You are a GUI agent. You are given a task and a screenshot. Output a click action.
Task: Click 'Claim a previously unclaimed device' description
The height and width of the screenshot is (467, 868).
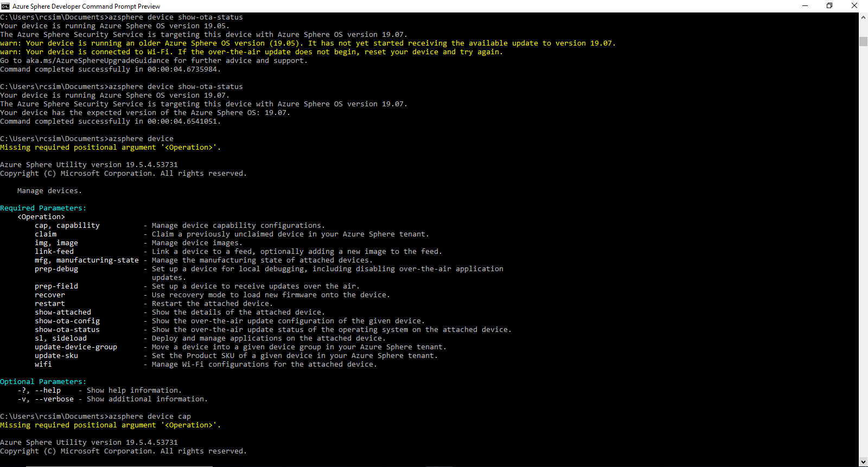[x=291, y=234]
